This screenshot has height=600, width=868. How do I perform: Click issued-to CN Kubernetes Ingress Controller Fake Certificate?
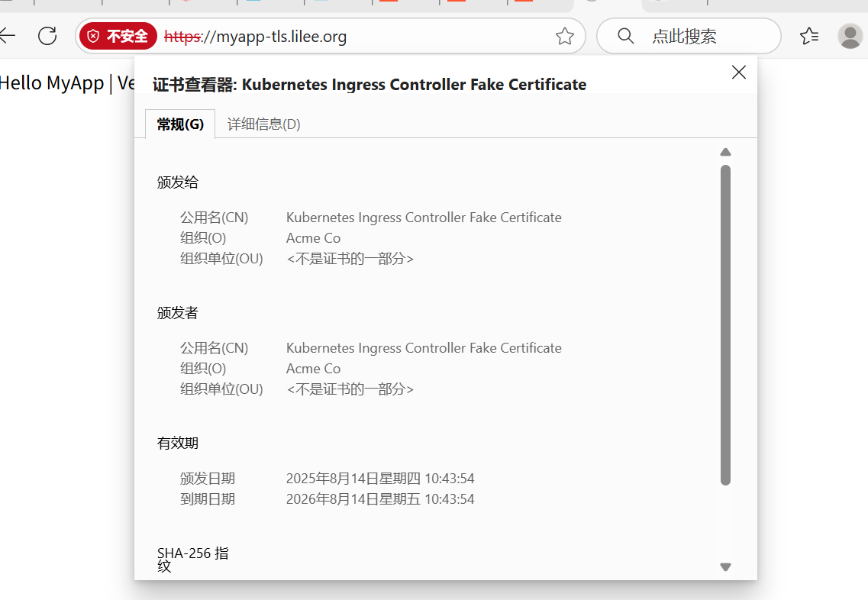coord(424,218)
